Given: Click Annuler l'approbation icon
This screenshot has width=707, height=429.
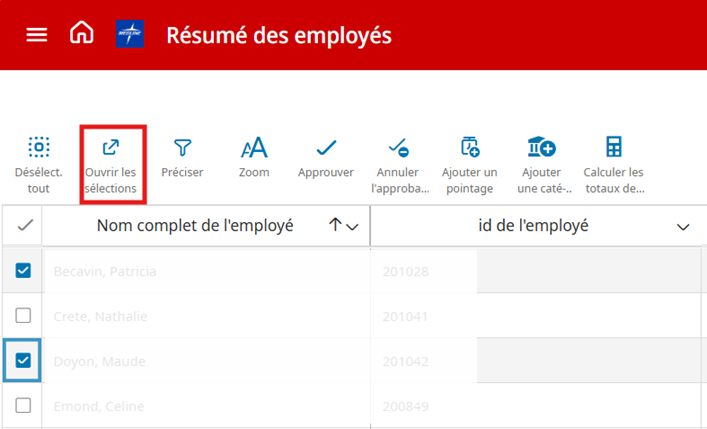Looking at the screenshot, I should (x=398, y=149).
